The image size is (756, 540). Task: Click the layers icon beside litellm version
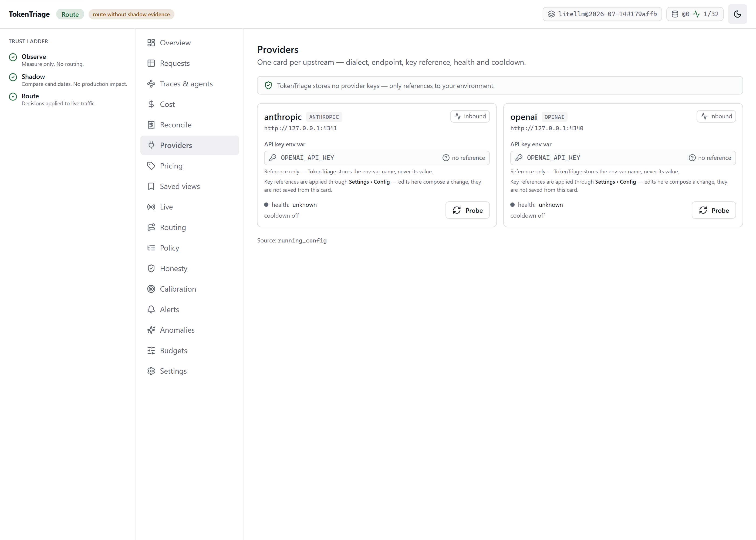pos(551,14)
